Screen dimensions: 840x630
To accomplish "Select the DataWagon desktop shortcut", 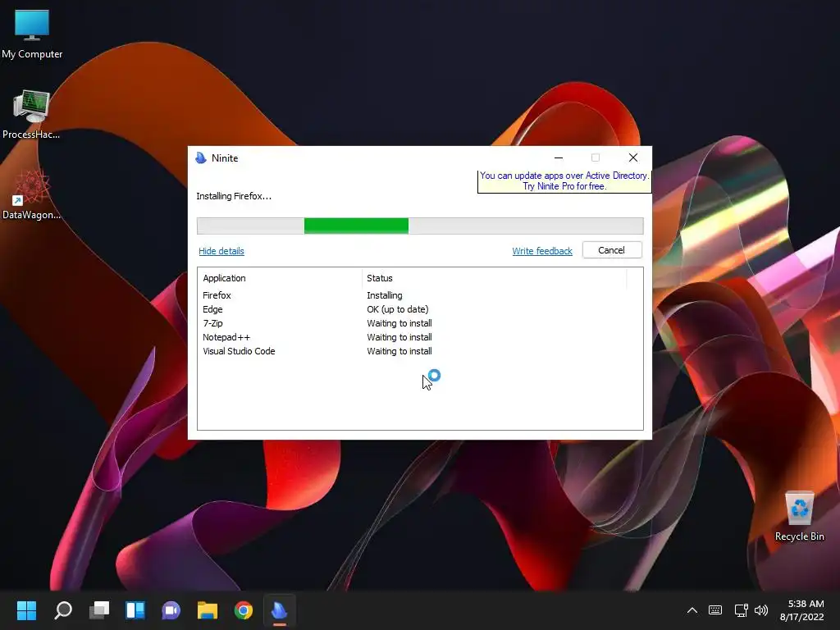I will click(x=32, y=195).
